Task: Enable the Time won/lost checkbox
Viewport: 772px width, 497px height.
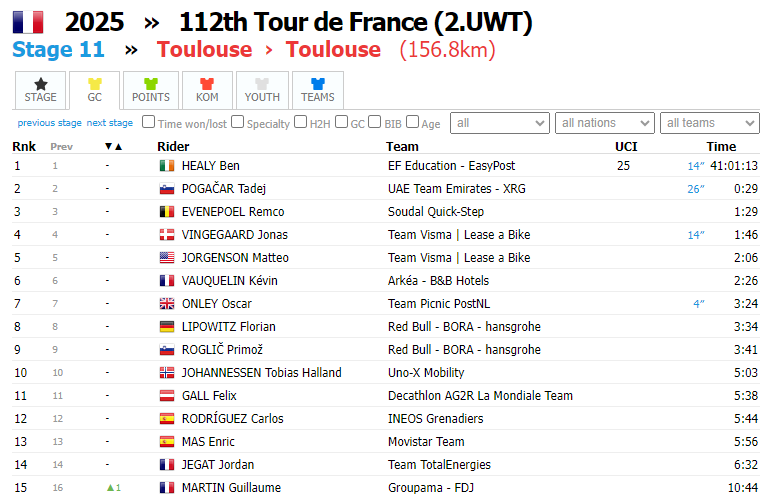Action: pos(149,123)
